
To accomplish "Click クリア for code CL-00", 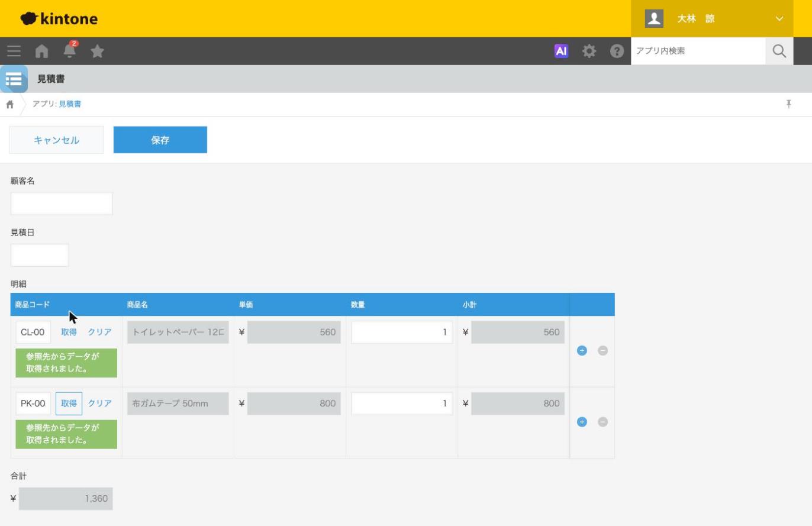I will (100, 332).
